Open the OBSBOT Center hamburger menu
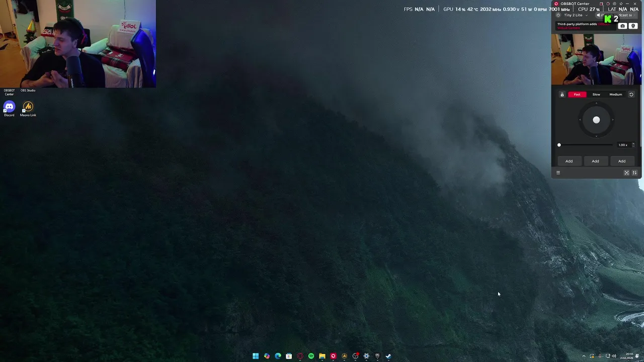The image size is (644, 362). coord(558,172)
